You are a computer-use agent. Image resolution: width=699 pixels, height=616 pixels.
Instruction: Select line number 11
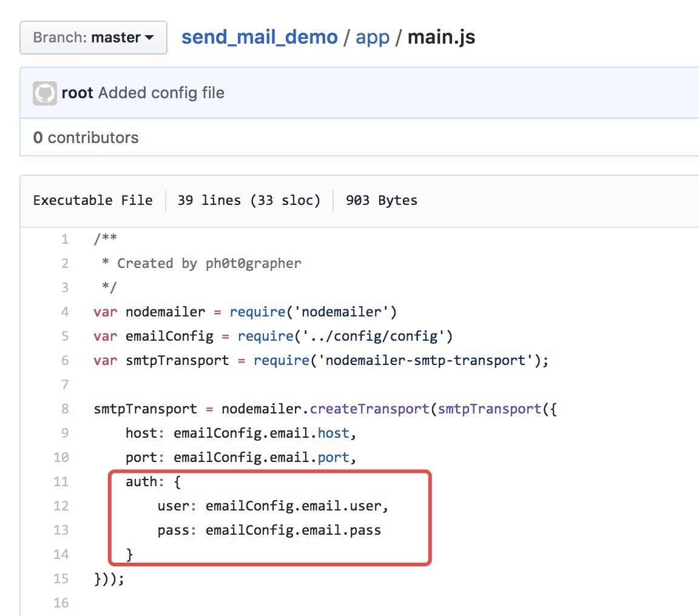(x=61, y=481)
